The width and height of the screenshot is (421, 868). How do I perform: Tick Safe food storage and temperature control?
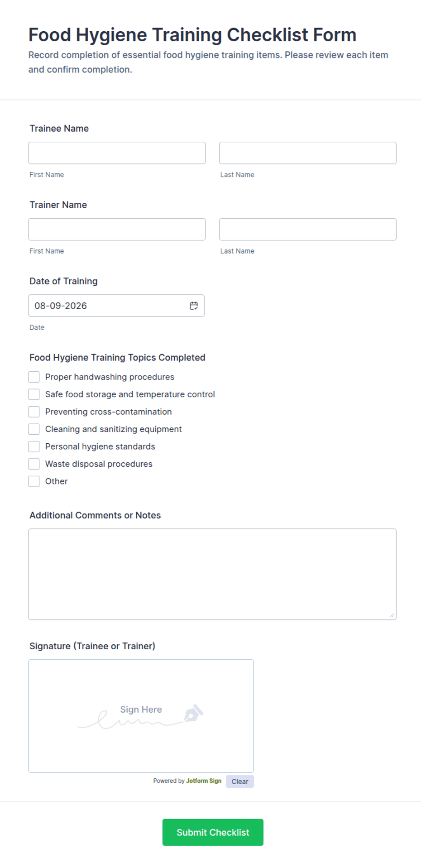point(34,394)
